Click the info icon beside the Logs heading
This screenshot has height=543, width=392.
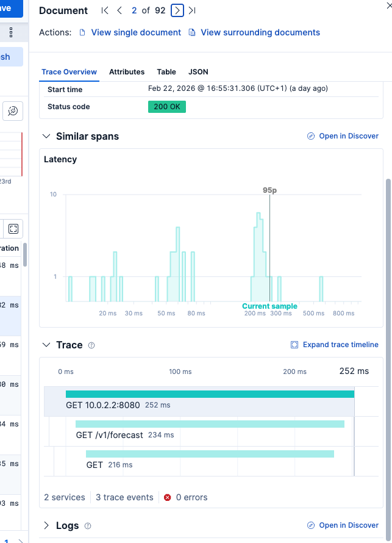point(88,525)
